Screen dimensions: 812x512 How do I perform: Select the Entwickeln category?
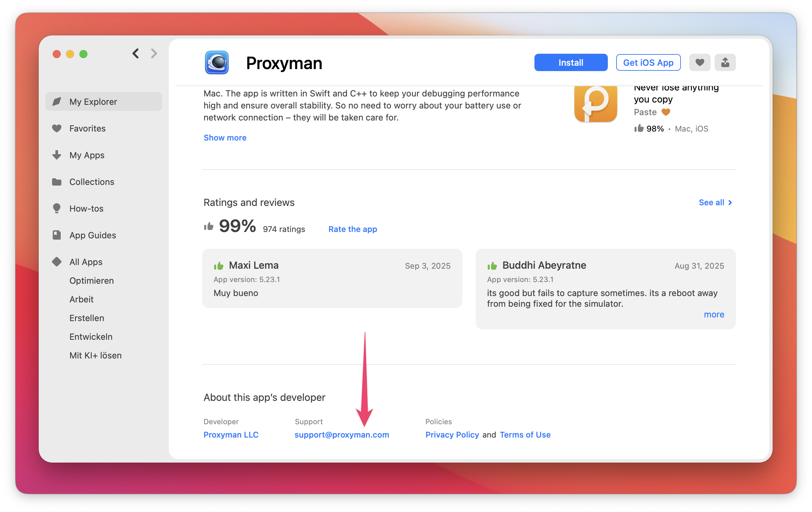coord(91,337)
